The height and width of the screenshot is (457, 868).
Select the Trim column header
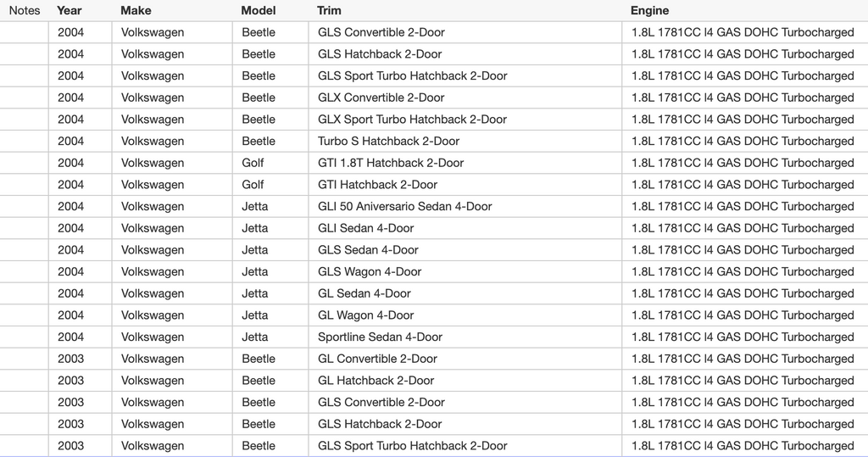[329, 11]
